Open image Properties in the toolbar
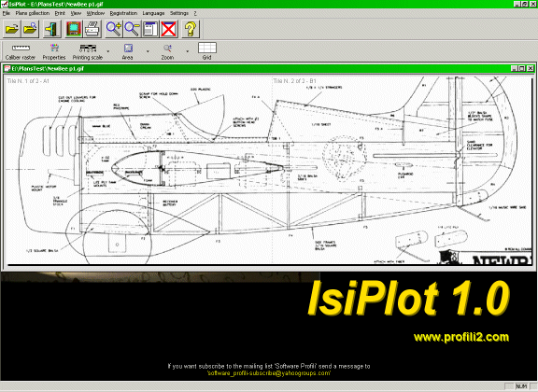Screen dimensions: 538x392 pyautogui.click(x=54, y=51)
